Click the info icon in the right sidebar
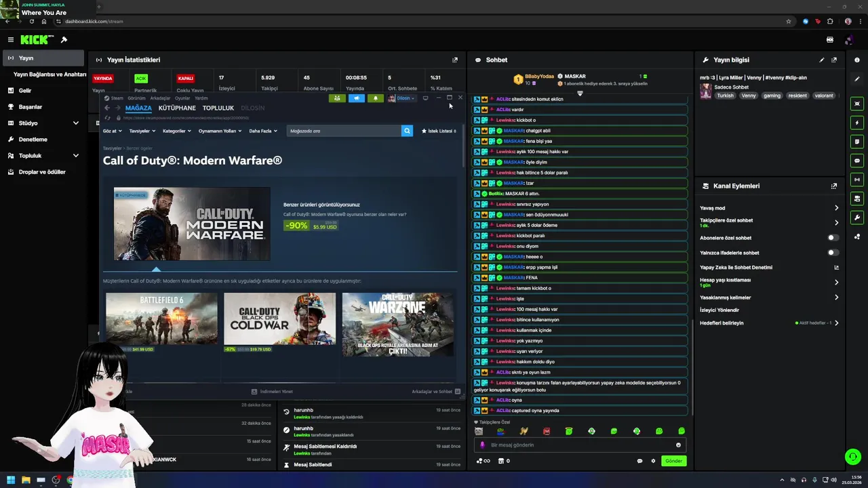This screenshot has height=488, width=868. click(x=857, y=60)
